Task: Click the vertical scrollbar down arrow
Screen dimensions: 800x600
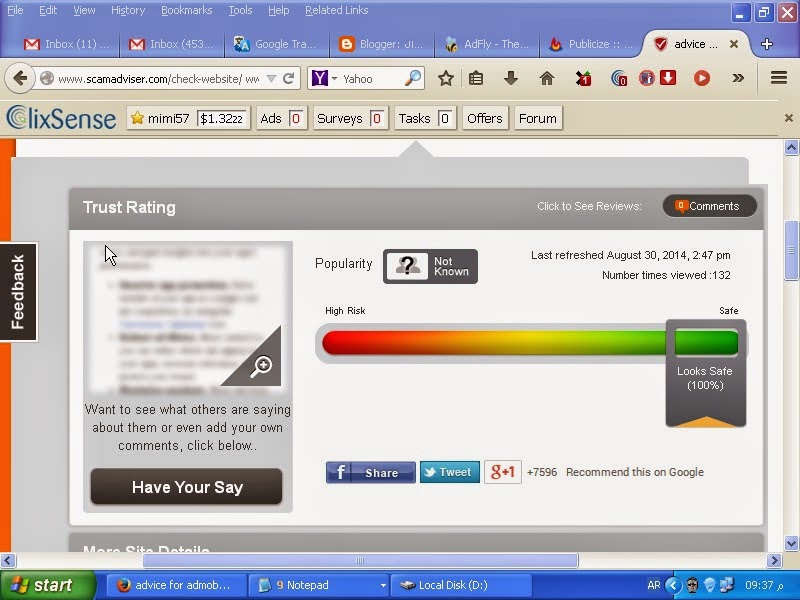Action: (791, 542)
